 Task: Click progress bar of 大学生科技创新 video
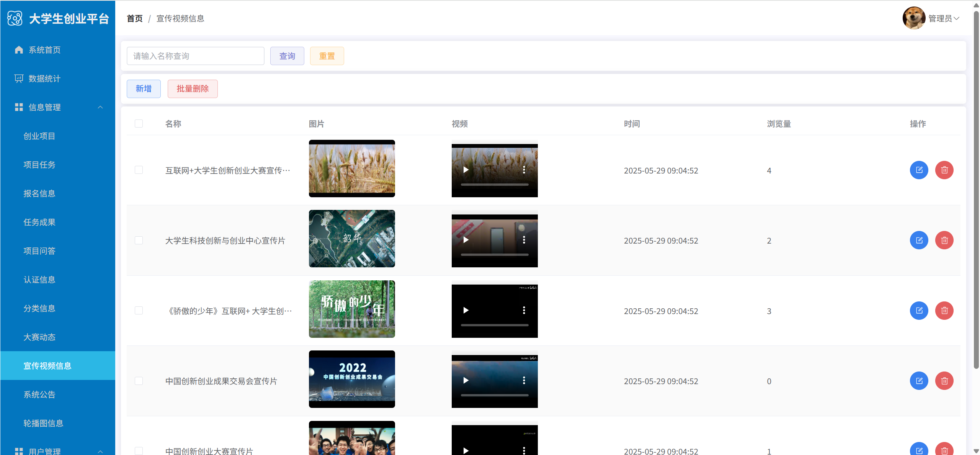pyautogui.click(x=494, y=255)
